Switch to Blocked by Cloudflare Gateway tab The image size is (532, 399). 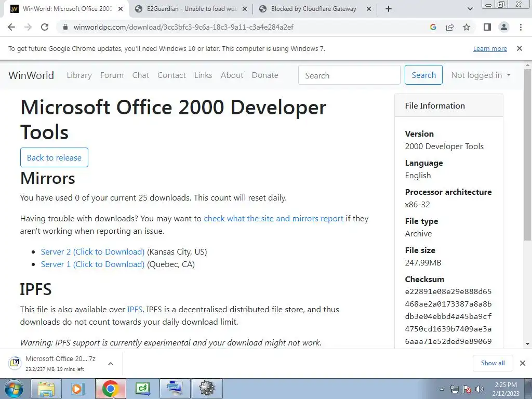coord(315,9)
